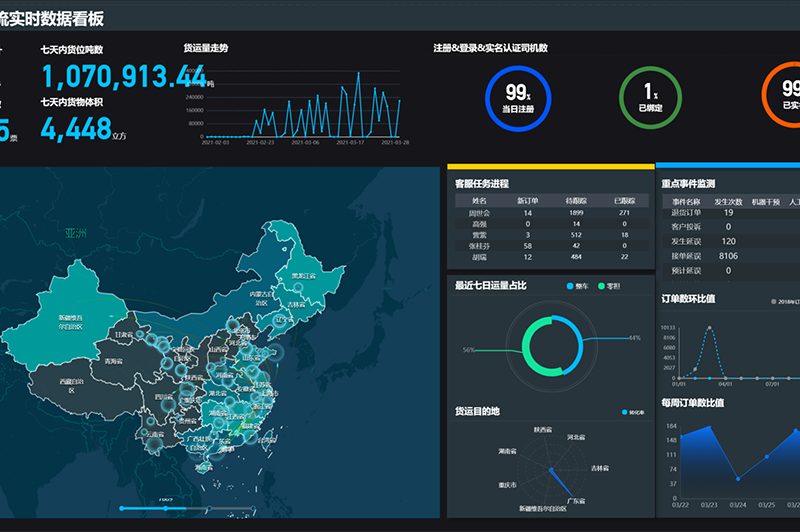Click the orange ring gauge at right edge
The width and height of the screenshot is (800, 532).
pyautogui.click(x=786, y=95)
